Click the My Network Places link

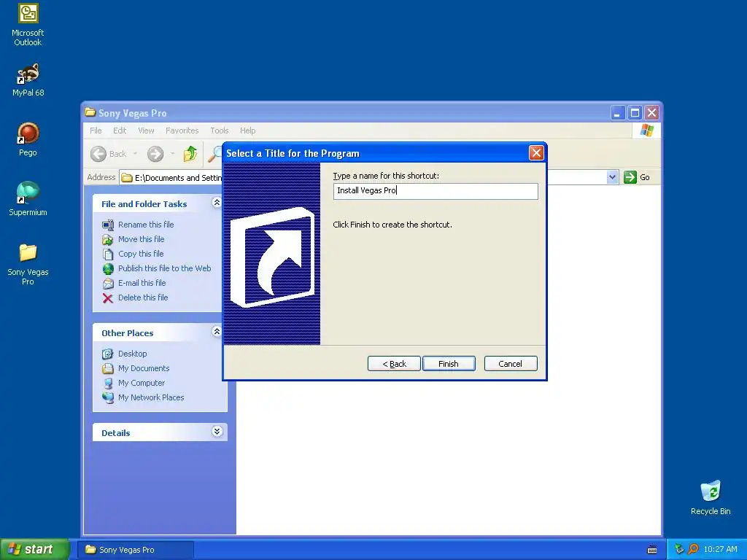pos(151,397)
